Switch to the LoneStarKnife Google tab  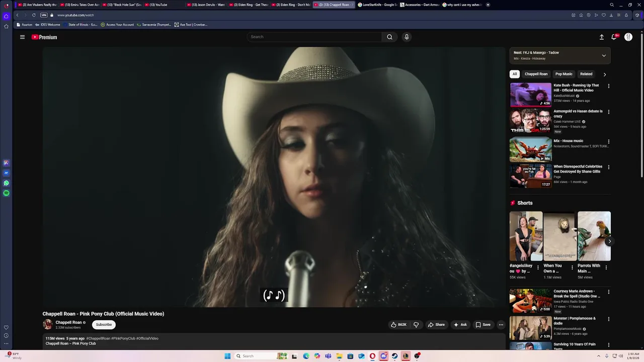(x=377, y=5)
